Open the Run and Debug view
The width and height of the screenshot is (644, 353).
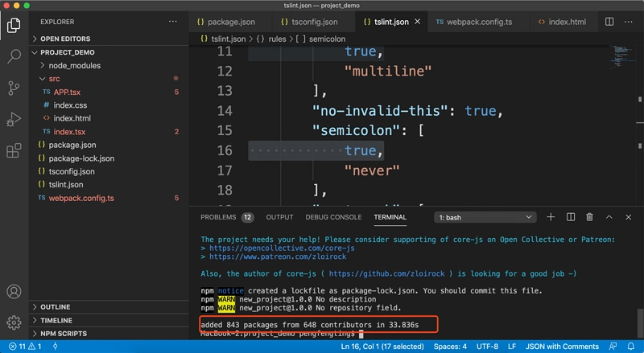click(14, 120)
